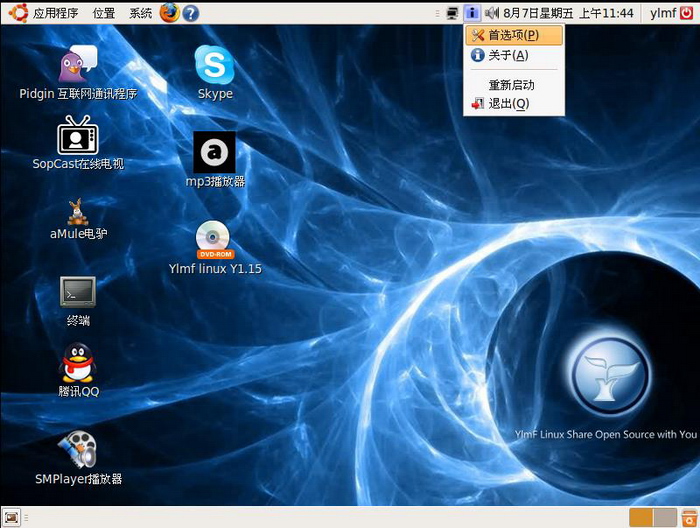Click the date and time clock
Image resolution: width=700 pixels, height=528 pixels.
[x=568, y=13]
